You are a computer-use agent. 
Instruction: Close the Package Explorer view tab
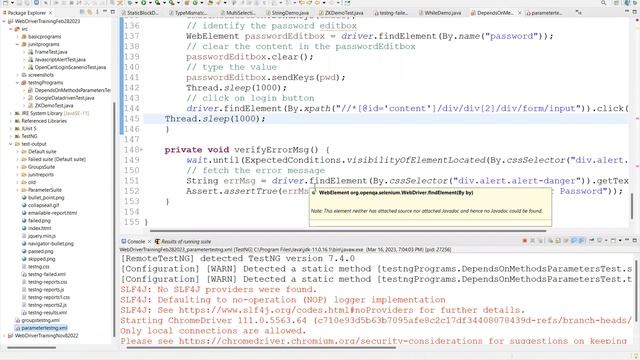click(x=50, y=13)
